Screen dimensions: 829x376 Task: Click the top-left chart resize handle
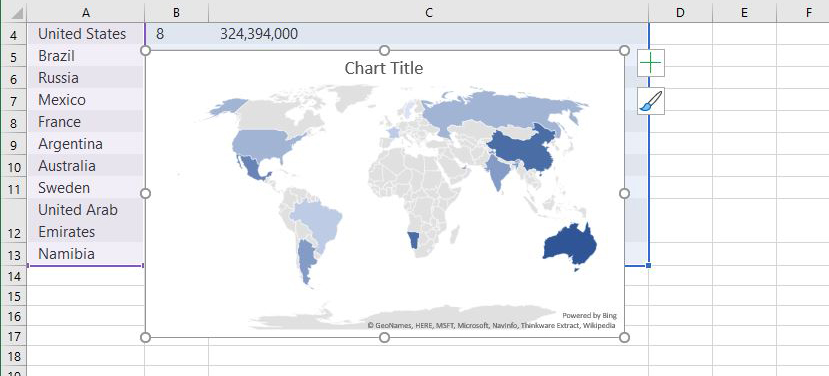tap(145, 50)
